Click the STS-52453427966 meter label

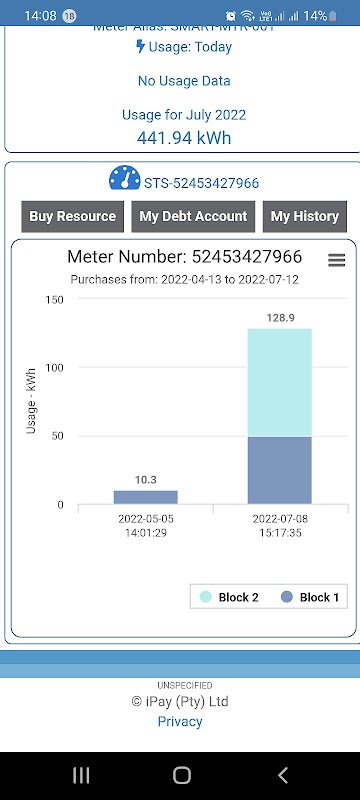(x=201, y=183)
